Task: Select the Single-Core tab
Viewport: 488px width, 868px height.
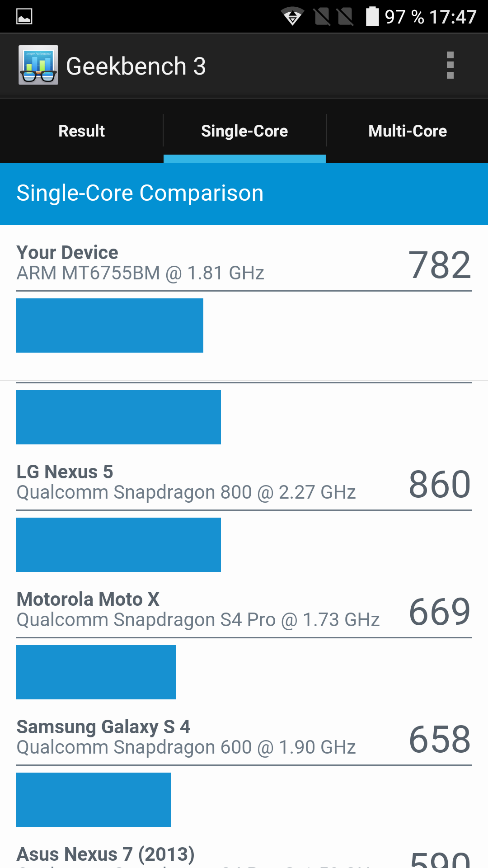Action: tap(244, 131)
